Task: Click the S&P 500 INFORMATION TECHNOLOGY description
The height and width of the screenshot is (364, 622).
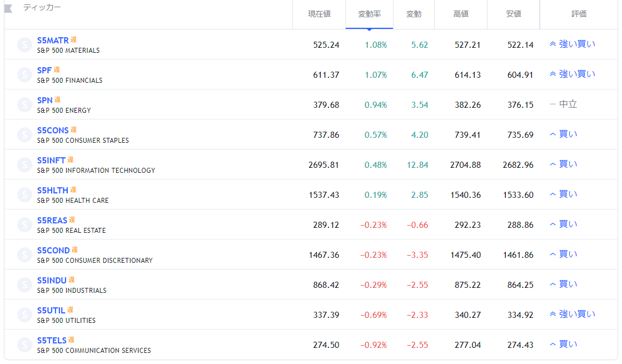Action: click(x=96, y=171)
